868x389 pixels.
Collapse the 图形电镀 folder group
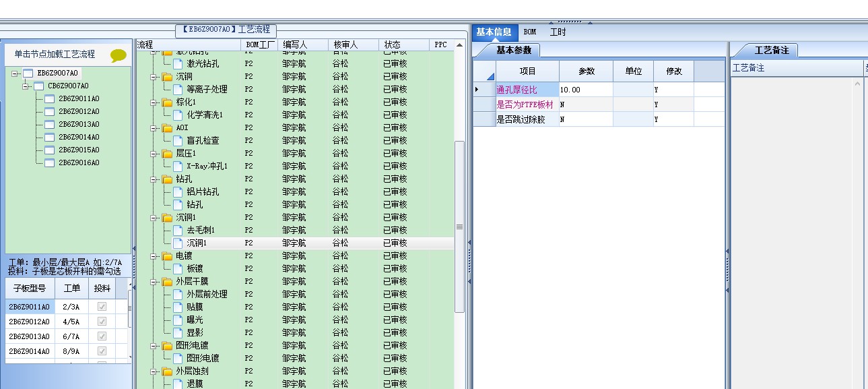tap(154, 345)
